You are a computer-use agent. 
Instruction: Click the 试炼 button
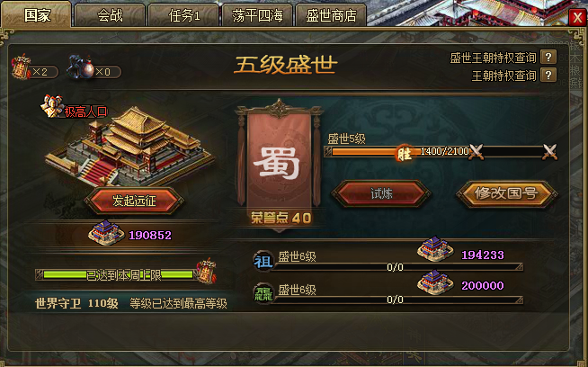[x=381, y=193]
